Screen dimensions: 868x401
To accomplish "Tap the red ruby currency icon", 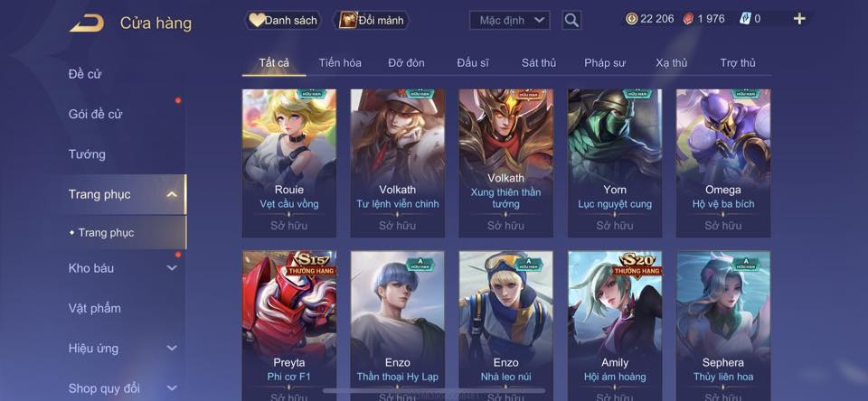I will tap(689, 19).
